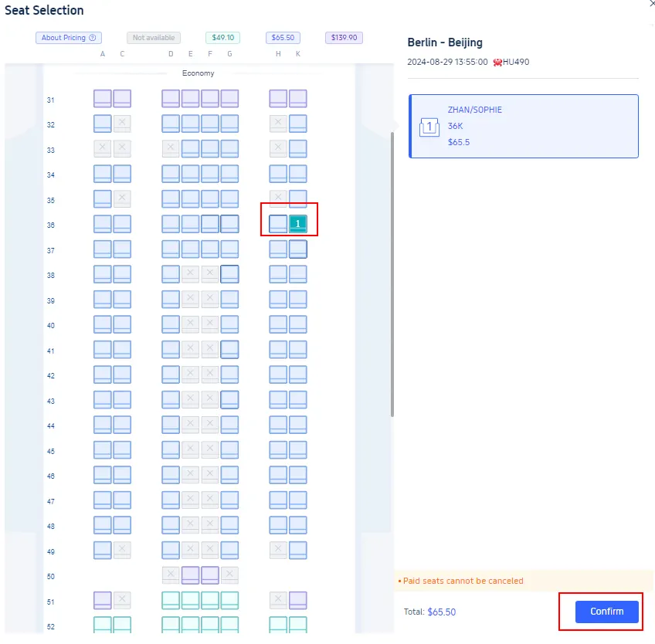This screenshot has width=655, height=644.
Task: Select seat 40K by the window
Action: pyautogui.click(x=297, y=324)
